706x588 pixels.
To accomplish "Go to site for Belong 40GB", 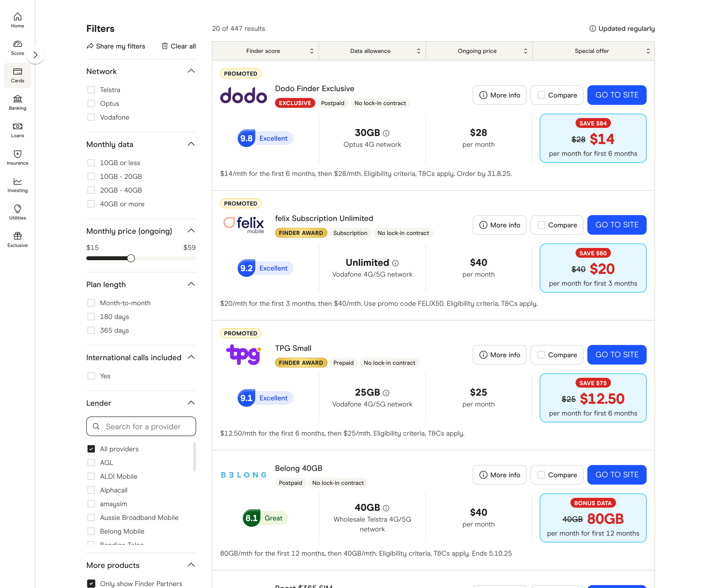I will (x=617, y=475).
